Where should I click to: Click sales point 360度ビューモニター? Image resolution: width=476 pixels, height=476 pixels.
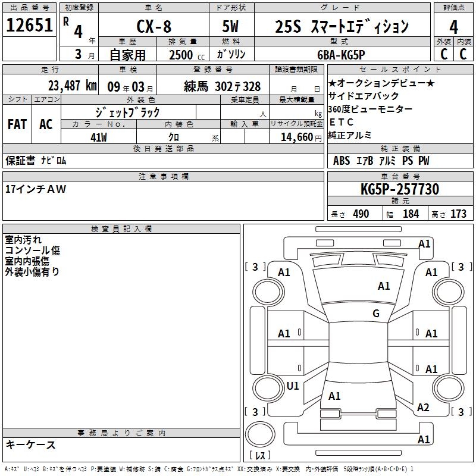click(370, 109)
